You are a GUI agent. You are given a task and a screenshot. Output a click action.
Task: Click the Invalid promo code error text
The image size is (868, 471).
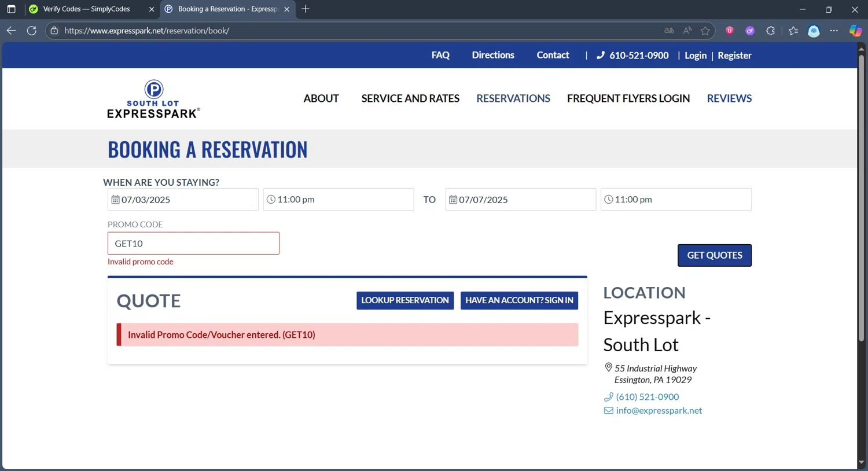[x=141, y=262]
